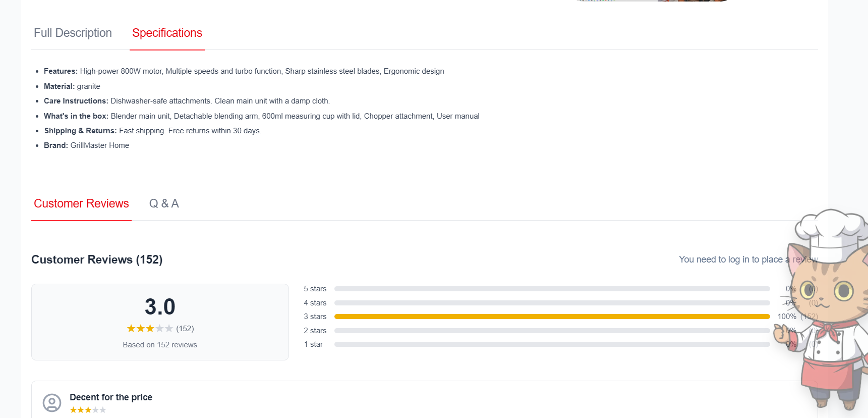The image size is (868, 418).
Task: Click the star rating below Decent for the price
Action: pyautogui.click(x=88, y=410)
